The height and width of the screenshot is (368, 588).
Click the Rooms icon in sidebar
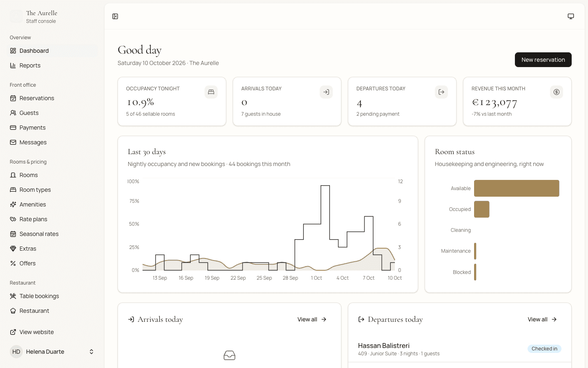[13, 175]
